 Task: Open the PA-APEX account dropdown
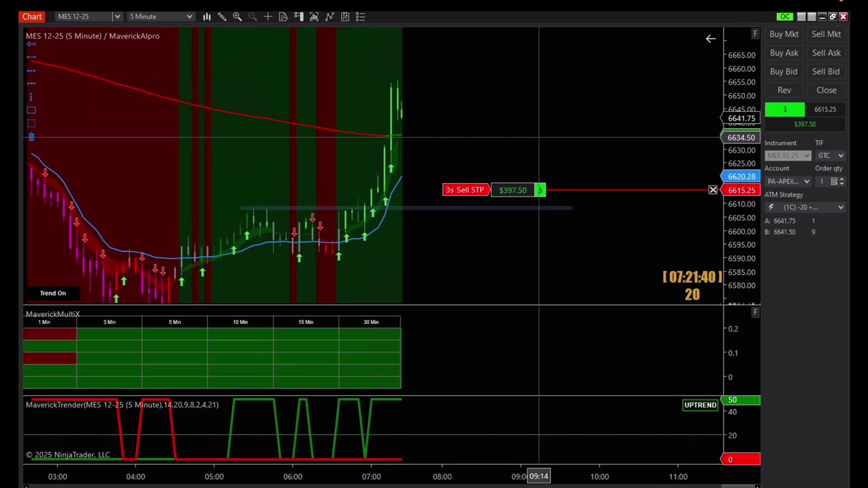click(x=788, y=181)
